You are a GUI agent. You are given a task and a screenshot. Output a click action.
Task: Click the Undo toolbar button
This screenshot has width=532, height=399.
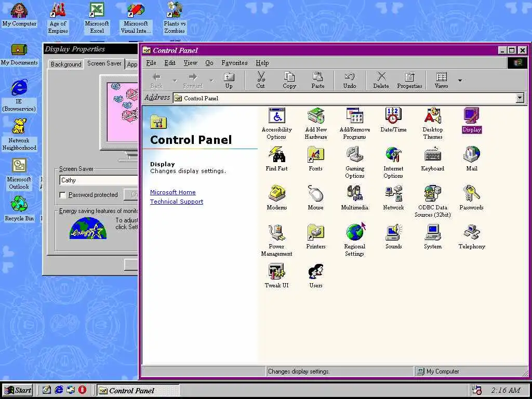350,81
